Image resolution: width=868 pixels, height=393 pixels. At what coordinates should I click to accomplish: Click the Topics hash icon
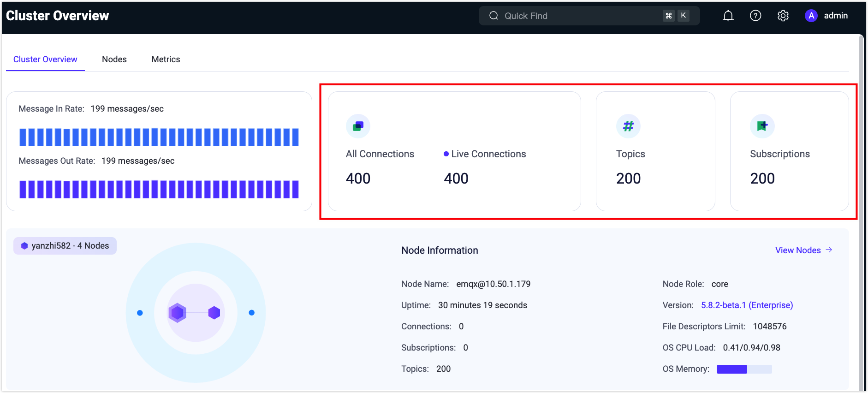click(x=628, y=126)
